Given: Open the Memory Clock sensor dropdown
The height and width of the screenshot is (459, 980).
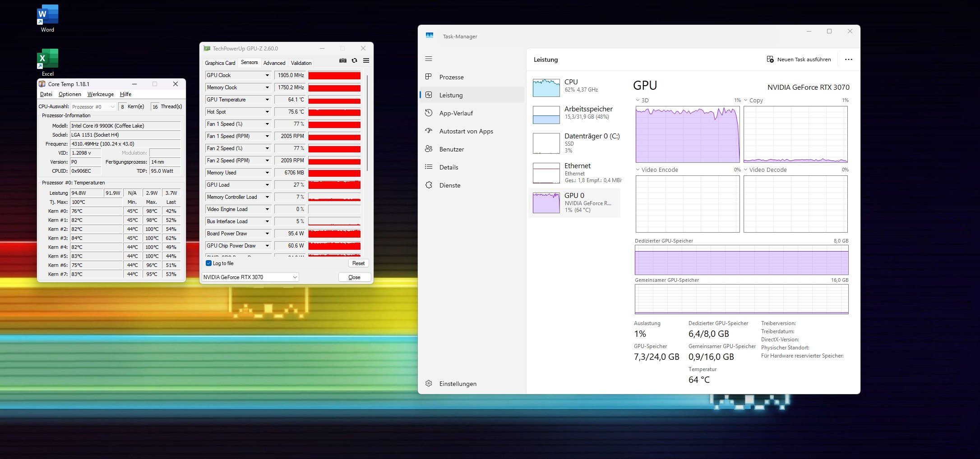Looking at the screenshot, I should (x=267, y=87).
